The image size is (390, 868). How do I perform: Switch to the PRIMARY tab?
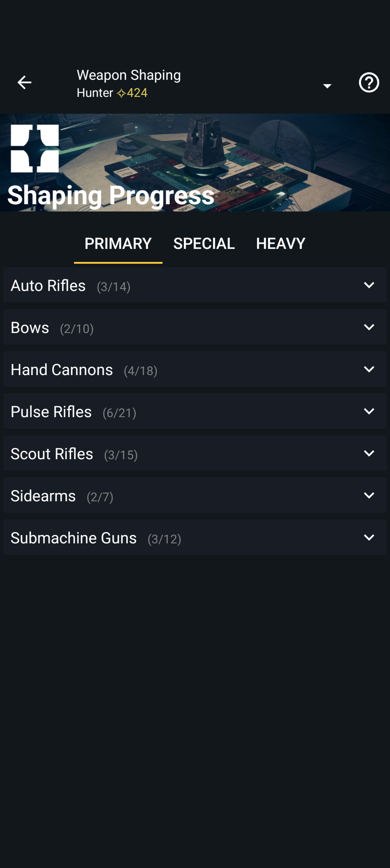tap(118, 243)
